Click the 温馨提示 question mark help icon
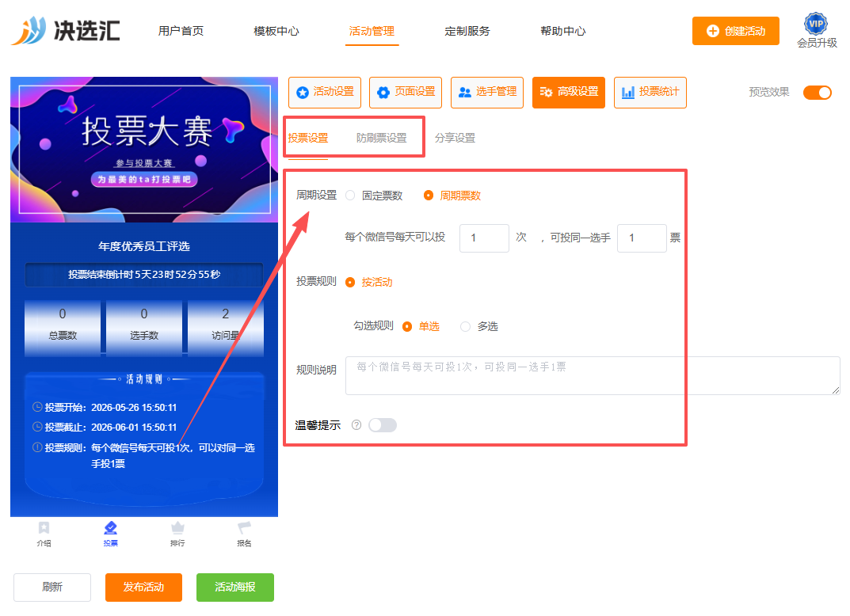This screenshot has width=850, height=616. pos(356,425)
